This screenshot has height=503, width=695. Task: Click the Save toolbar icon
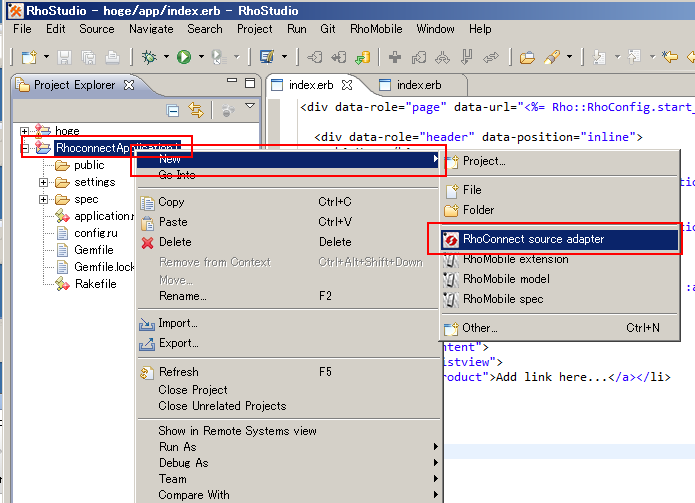pyautogui.click(x=65, y=57)
